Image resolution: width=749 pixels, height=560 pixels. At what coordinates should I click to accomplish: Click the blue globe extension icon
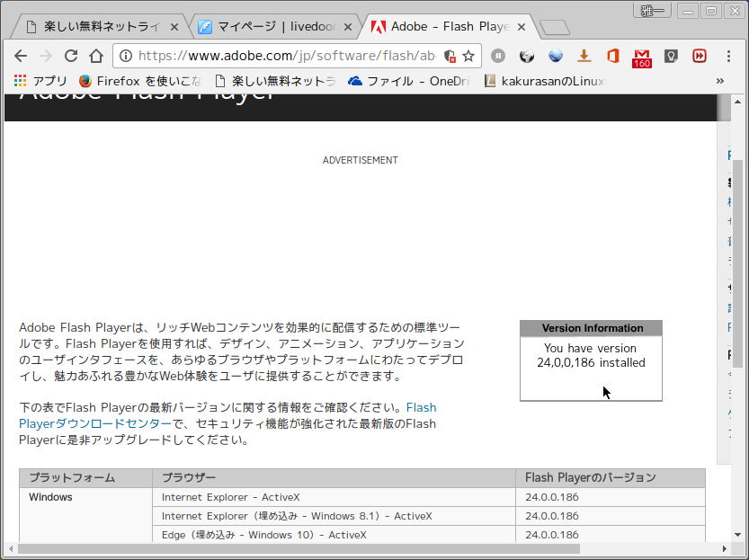(x=556, y=56)
